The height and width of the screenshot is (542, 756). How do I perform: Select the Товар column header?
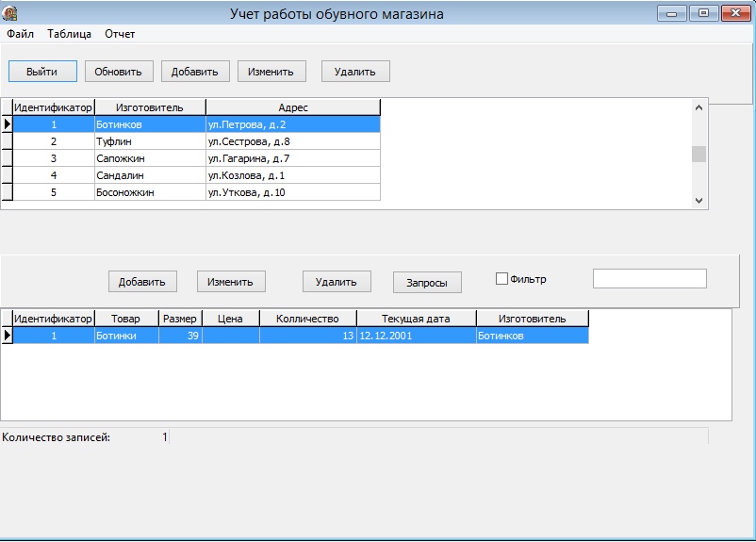(126, 319)
